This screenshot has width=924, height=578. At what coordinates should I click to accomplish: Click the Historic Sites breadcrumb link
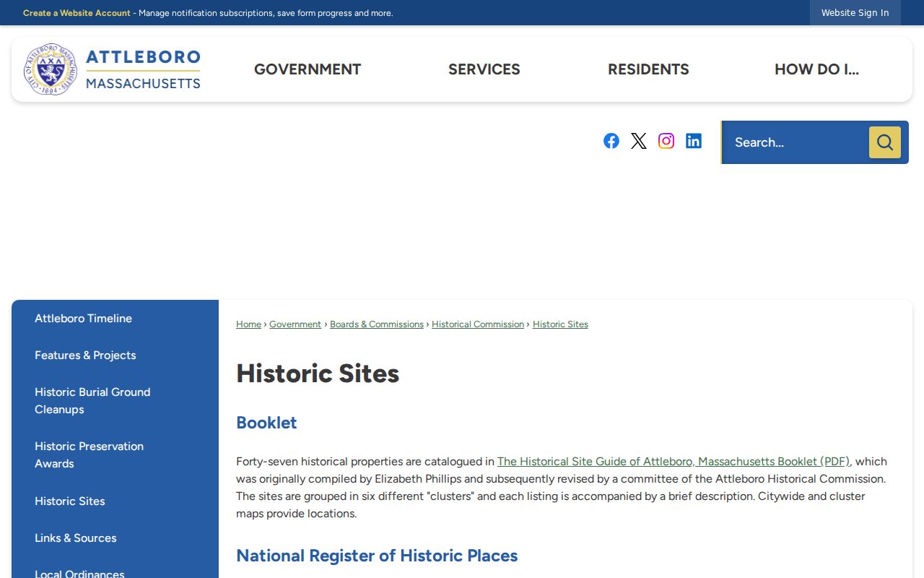[x=560, y=324]
